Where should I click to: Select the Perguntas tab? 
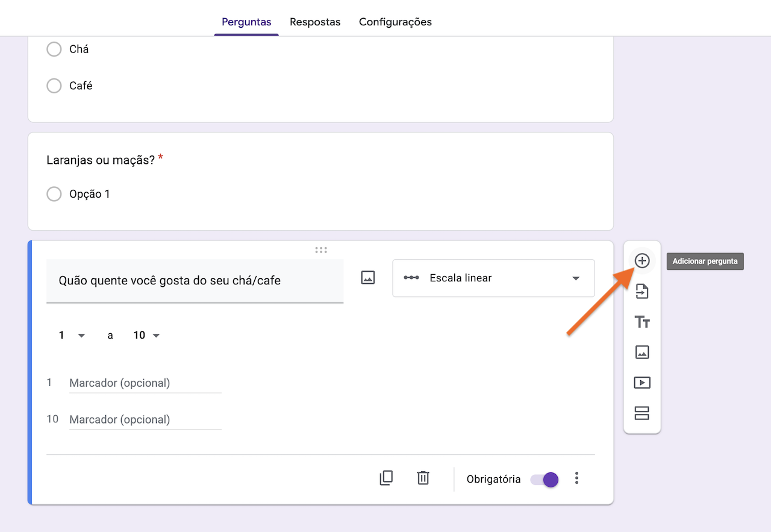tap(246, 22)
